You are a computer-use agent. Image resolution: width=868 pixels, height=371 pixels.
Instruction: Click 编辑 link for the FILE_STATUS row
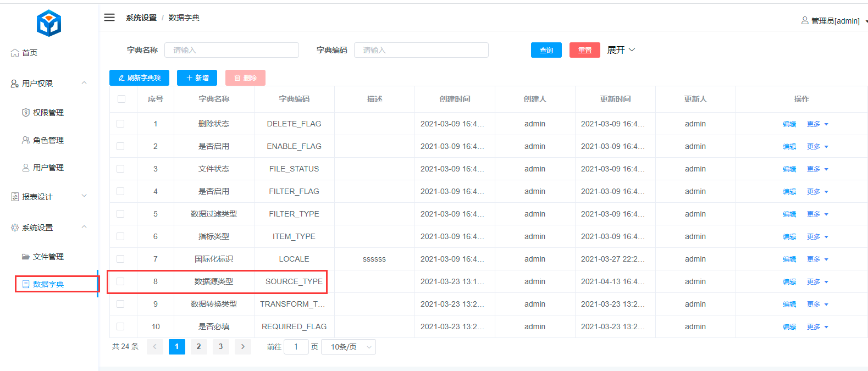click(x=789, y=169)
